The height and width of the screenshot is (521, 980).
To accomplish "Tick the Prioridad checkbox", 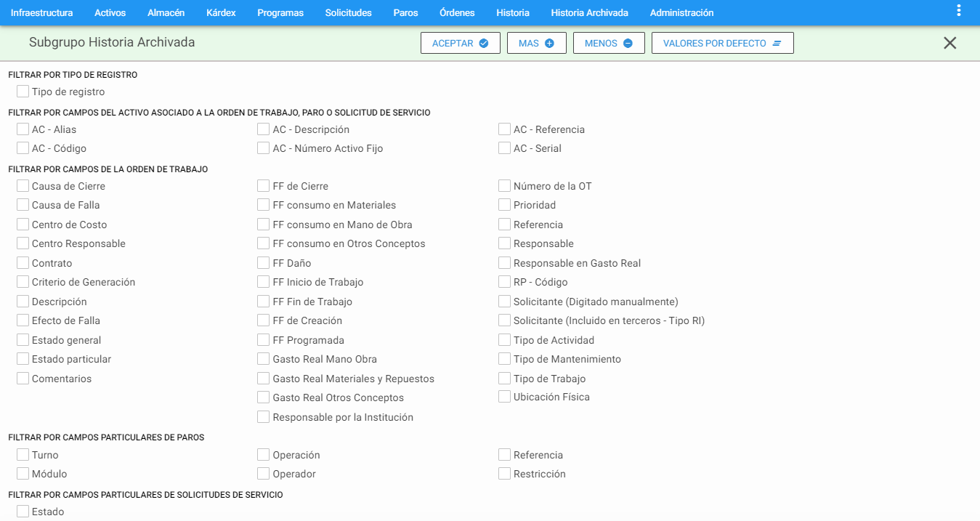I will point(504,205).
